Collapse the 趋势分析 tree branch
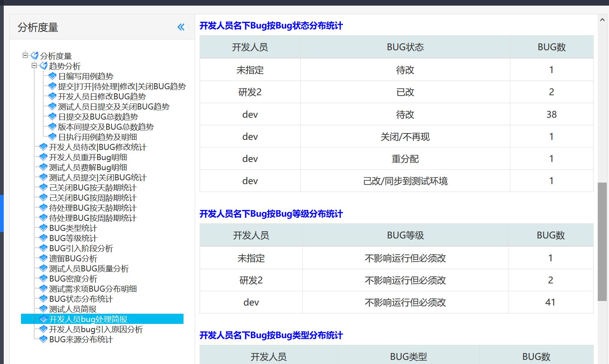 pos(34,66)
